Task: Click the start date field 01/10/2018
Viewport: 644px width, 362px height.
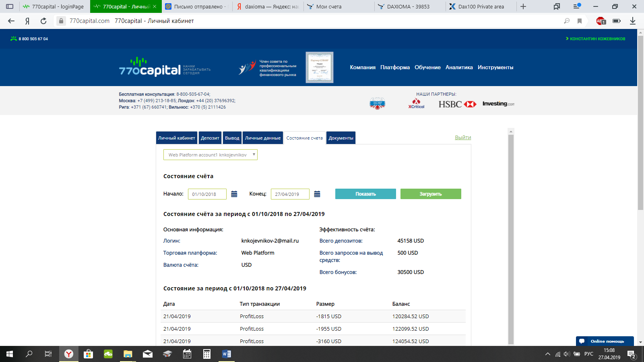Action: tap(207, 194)
